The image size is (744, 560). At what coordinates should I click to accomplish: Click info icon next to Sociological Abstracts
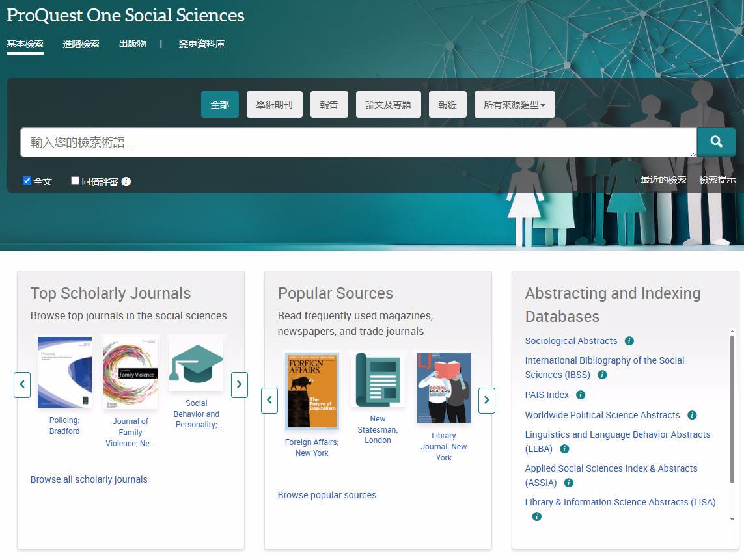coord(629,341)
